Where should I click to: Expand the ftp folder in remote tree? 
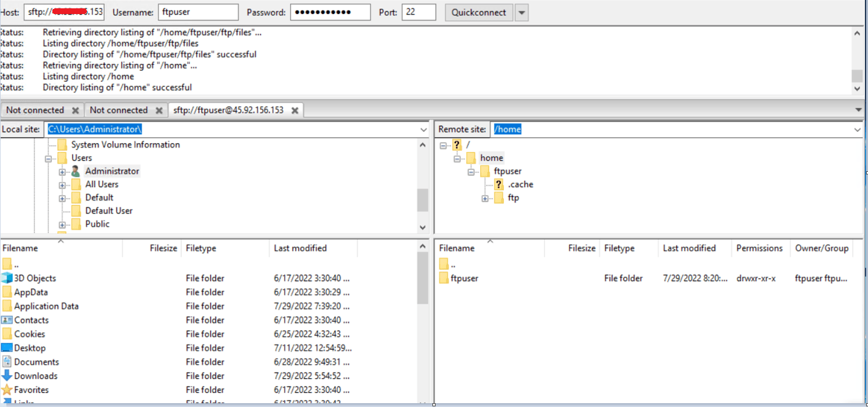pyautogui.click(x=484, y=198)
